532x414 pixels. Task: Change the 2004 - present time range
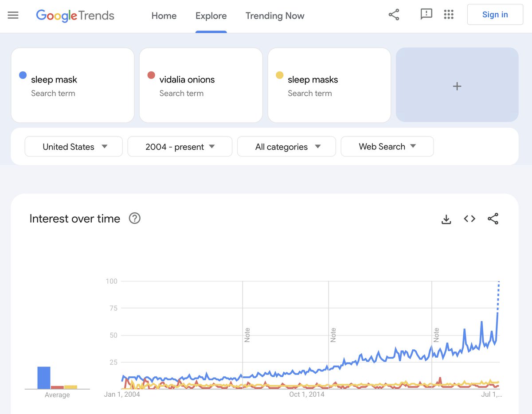coord(180,147)
